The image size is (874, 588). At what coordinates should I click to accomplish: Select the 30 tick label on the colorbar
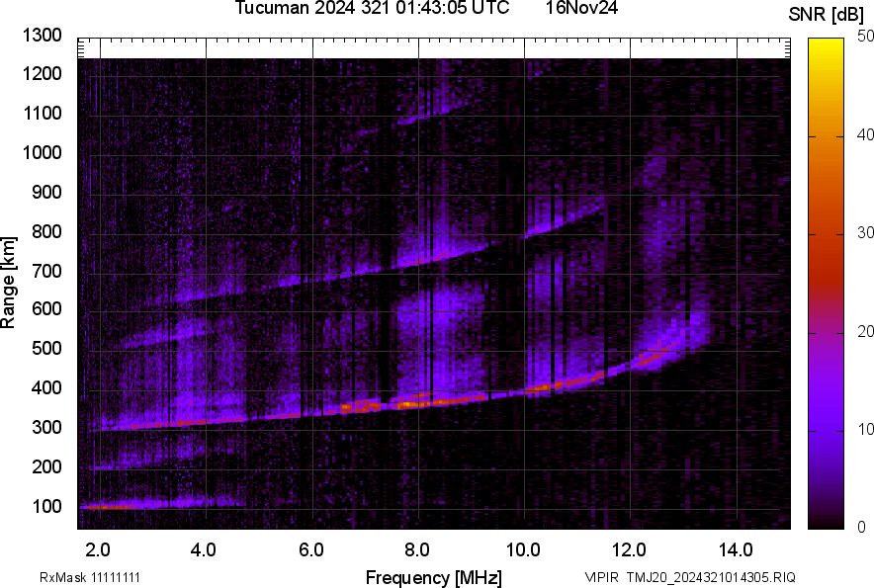(x=865, y=233)
